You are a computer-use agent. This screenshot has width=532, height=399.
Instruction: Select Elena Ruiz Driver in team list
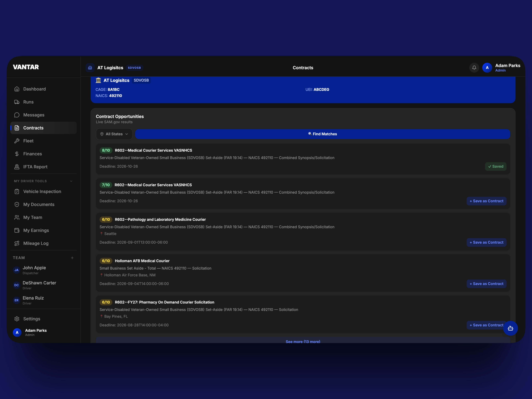pyautogui.click(x=44, y=300)
